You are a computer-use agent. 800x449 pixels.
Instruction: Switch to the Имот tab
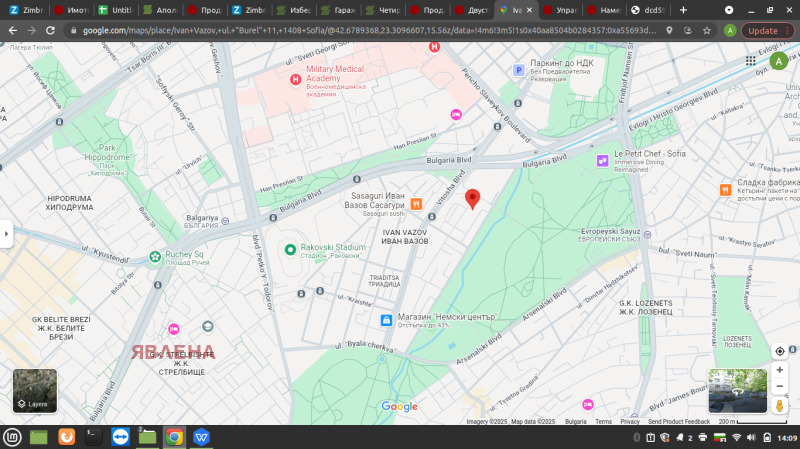[x=71, y=10]
